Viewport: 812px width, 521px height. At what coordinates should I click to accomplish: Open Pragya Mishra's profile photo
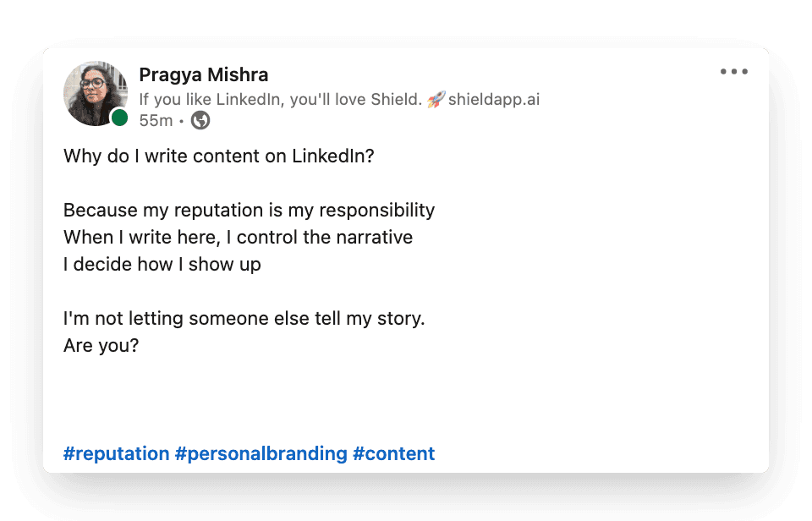point(95,93)
